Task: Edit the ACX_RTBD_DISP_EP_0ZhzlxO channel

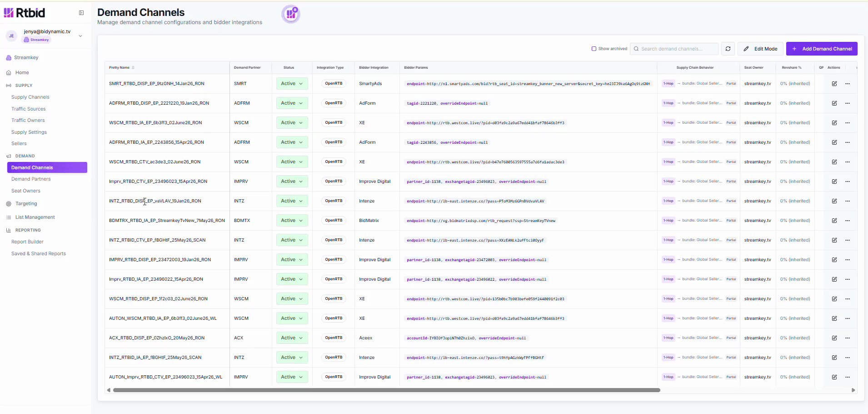Action: [x=834, y=338]
